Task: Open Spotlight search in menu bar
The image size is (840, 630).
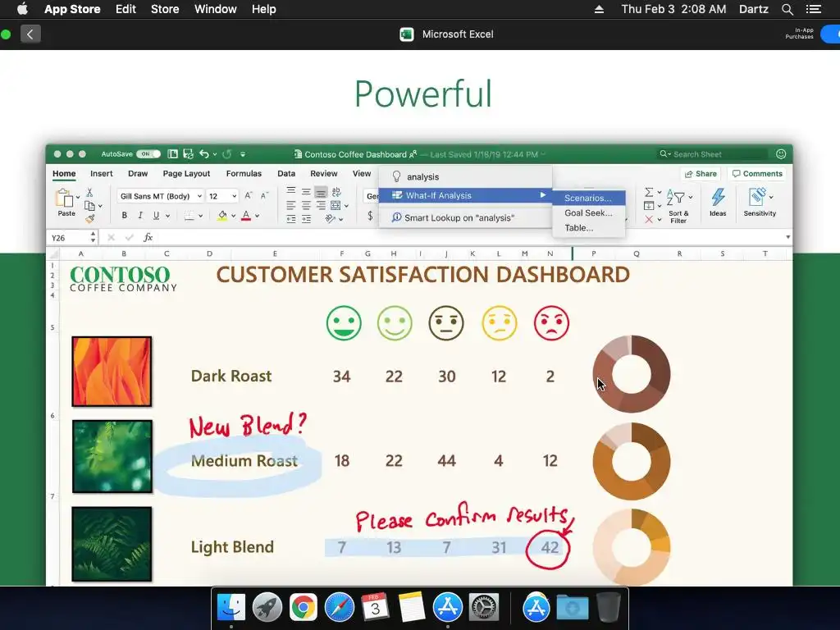Action: (787, 9)
